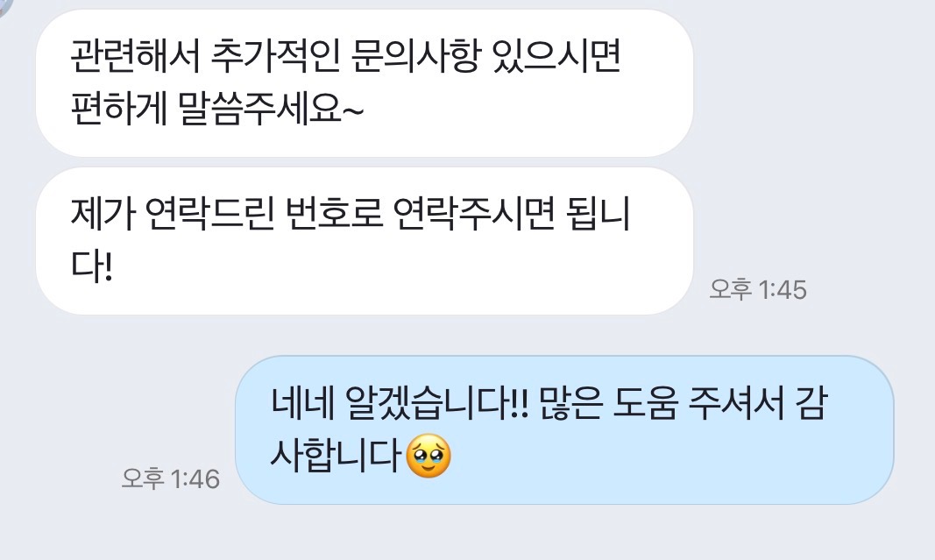Click the word 주셔서
This screenshot has height=560, width=935.
(x=736, y=403)
